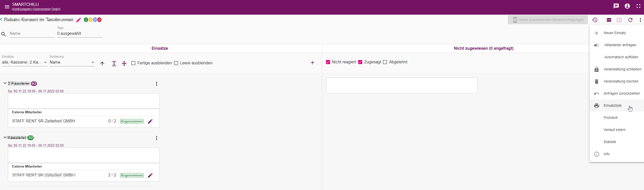Screen dimensions: 644x190
Task: Open the Einsätze filter dropdown
Action: click(x=25, y=62)
